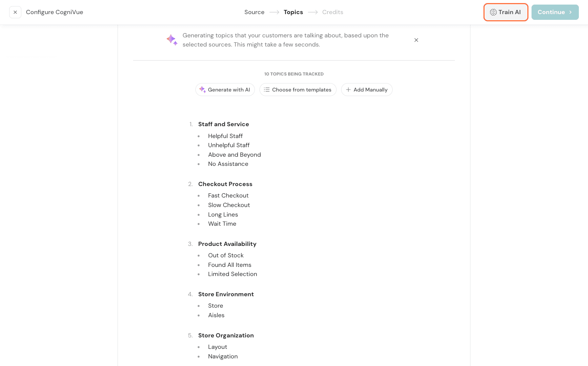
Task: Go to the Source step
Action: pos(254,12)
